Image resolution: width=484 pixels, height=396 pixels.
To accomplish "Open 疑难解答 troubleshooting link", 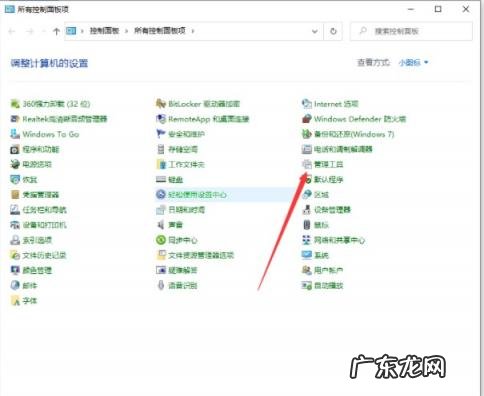I will tap(183, 270).
